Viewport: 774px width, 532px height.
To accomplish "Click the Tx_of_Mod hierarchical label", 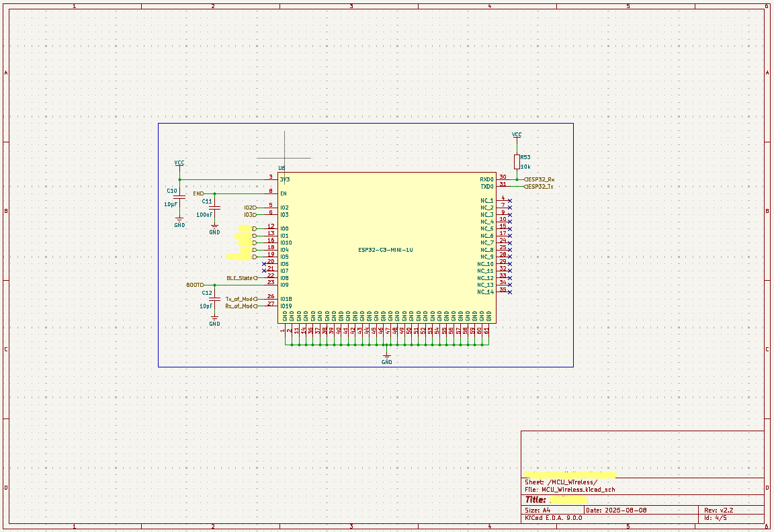I will tap(241, 300).
